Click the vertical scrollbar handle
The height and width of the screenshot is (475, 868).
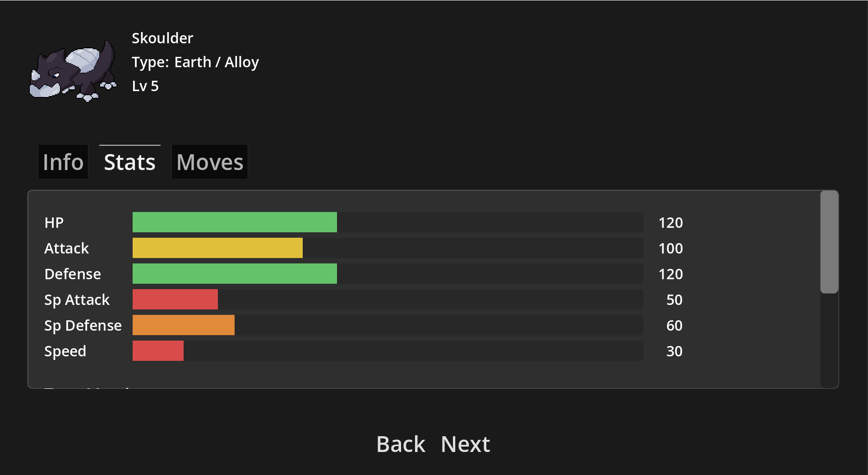click(x=829, y=242)
